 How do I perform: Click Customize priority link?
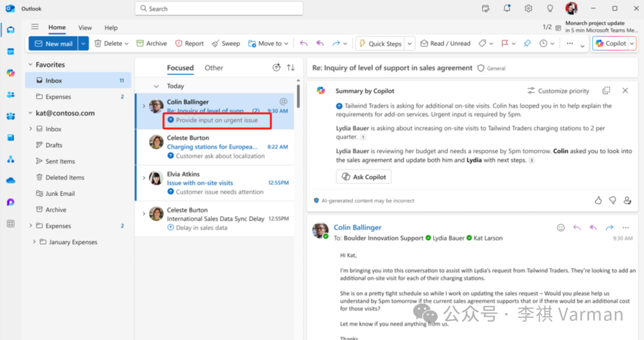558,91
